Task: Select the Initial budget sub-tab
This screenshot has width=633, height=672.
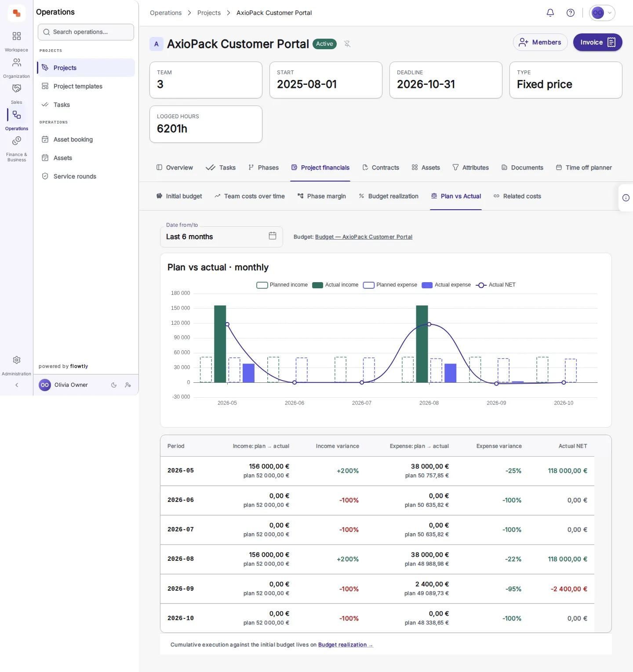Action: pos(179,196)
